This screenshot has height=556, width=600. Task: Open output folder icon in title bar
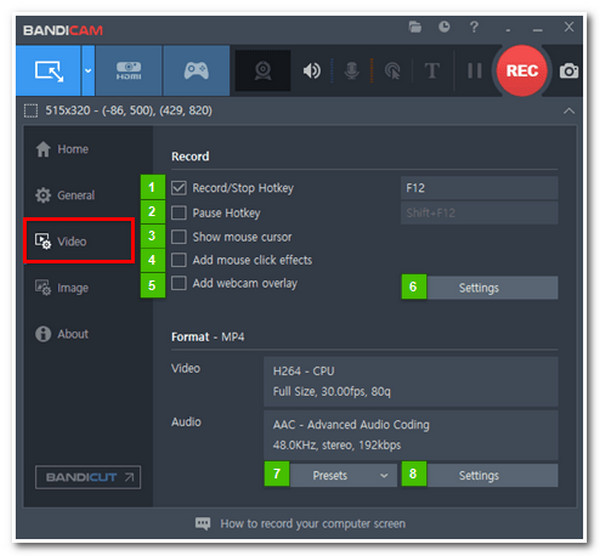415,27
